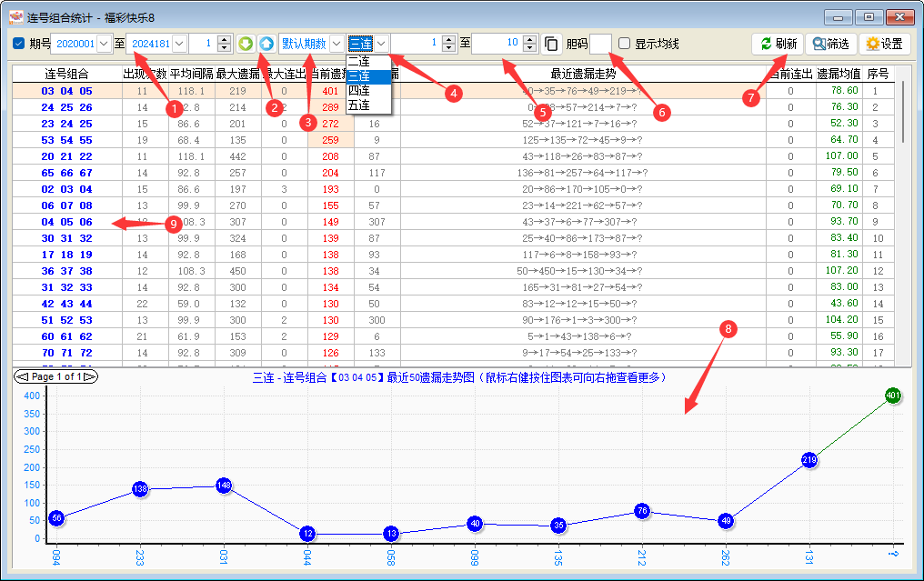Open the 设置 settings gear button
Viewport: 924px width, 581px height.
tap(884, 44)
